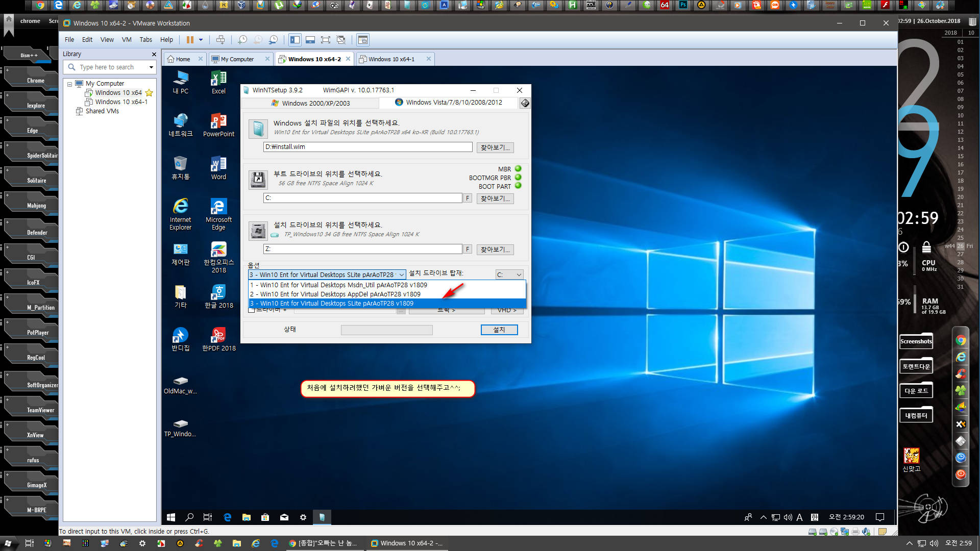980x551 pixels.
Task: Open the power options dropdown arrow
Action: (x=201, y=40)
